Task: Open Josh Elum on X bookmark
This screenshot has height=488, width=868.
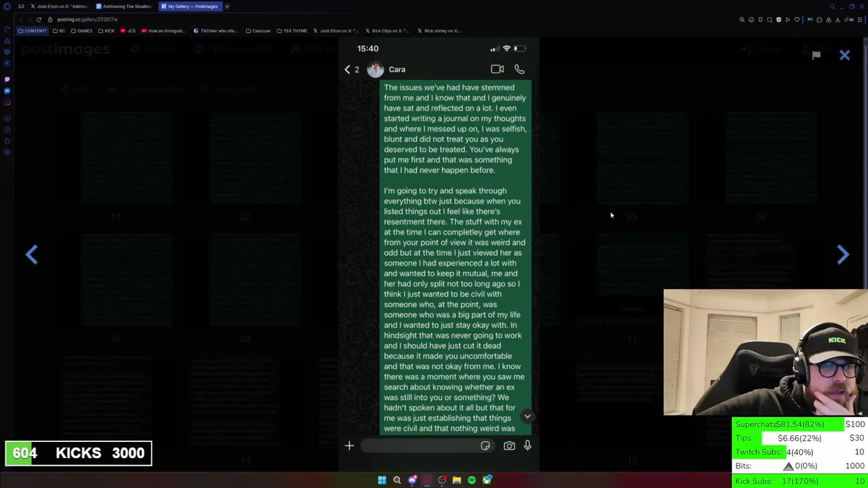Action: tap(336, 30)
